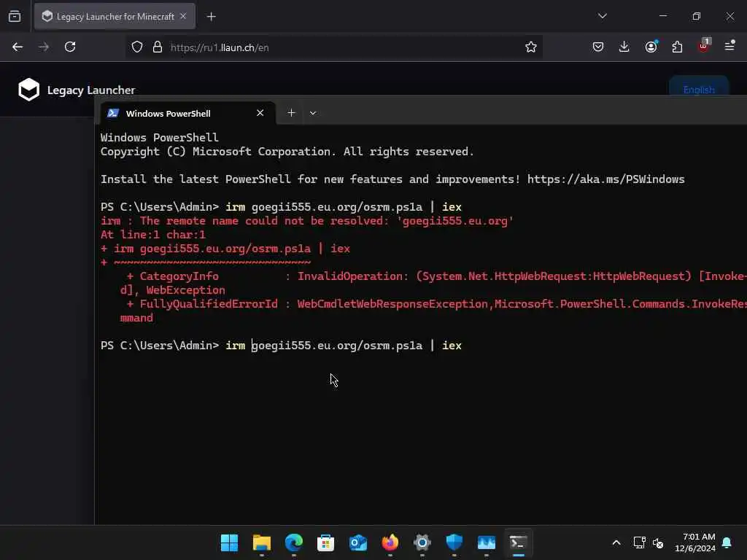Expand the list all tabs chevron
Viewport: 747px width, 560px height.
602,16
